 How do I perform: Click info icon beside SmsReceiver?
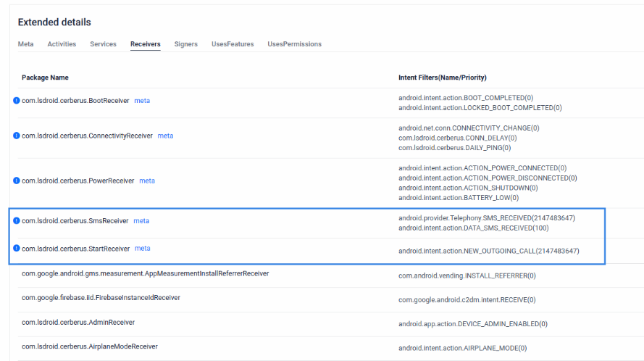(17, 221)
